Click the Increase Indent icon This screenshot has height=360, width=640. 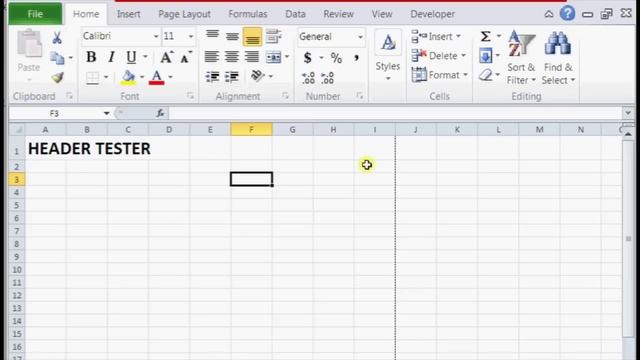[x=232, y=77]
